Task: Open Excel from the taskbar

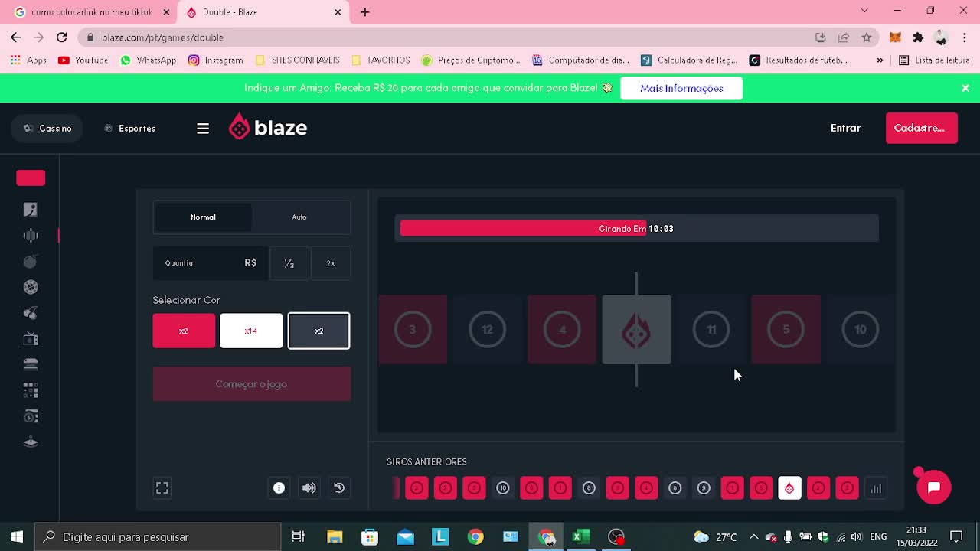Action: 581,536
